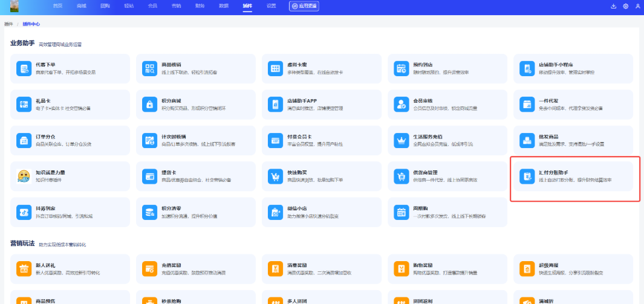This screenshot has height=304, width=644.
Task: Open the 汇付分账助手 plugin icon
Action: (527, 176)
